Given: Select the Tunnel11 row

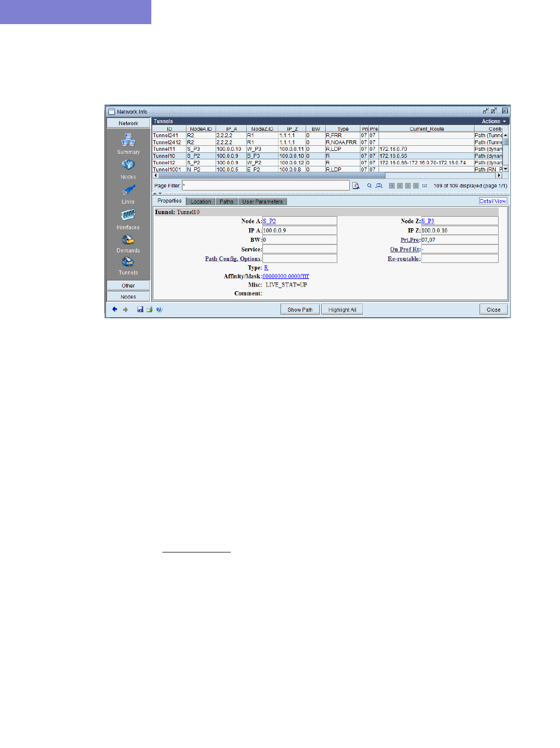Looking at the screenshot, I should [327, 149].
